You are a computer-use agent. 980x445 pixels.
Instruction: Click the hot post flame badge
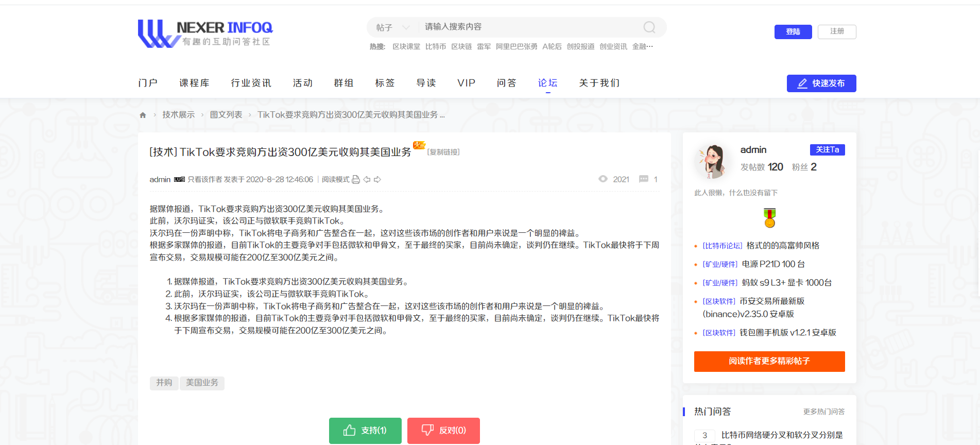(x=419, y=145)
